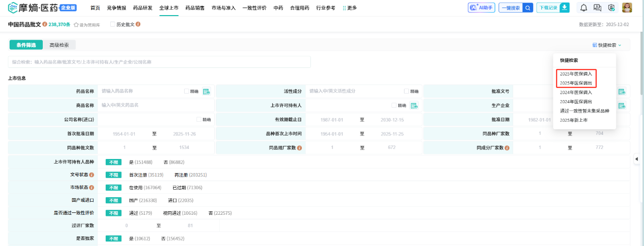The width and height of the screenshot is (644, 246).
Task: Open batch-input icon beside 药品名称 field
Action: pos(206,92)
